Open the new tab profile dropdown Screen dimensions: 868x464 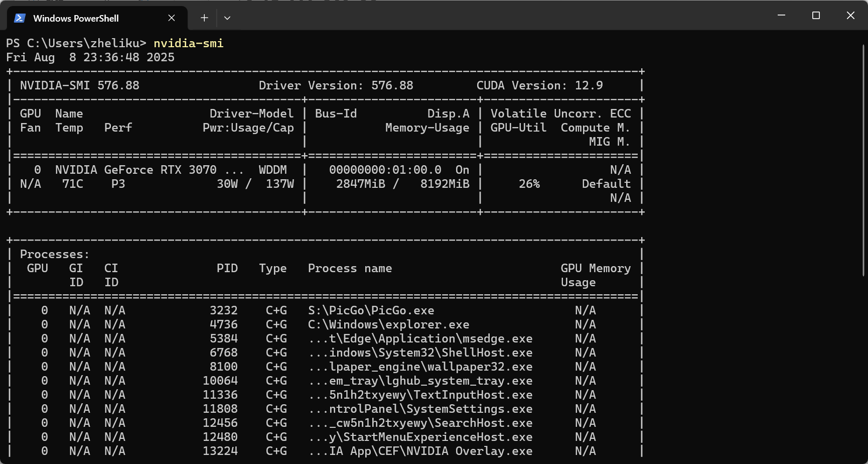(227, 18)
